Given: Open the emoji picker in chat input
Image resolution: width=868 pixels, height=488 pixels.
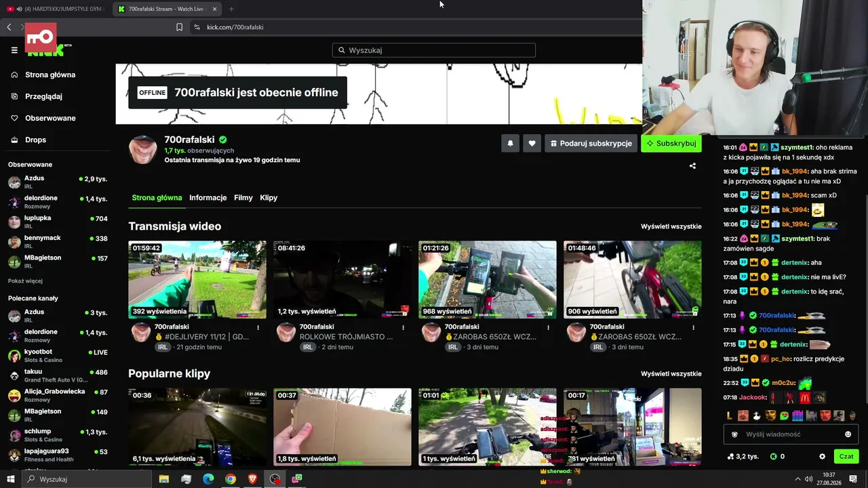Looking at the screenshot, I should 848,434.
